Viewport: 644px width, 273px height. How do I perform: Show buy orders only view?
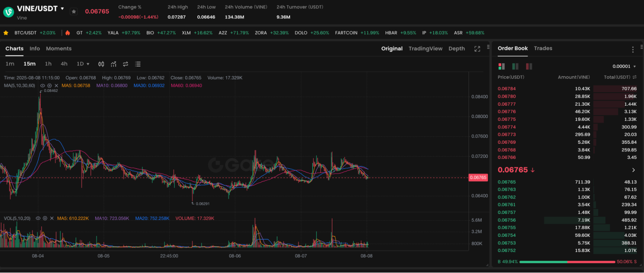(x=515, y=66)
